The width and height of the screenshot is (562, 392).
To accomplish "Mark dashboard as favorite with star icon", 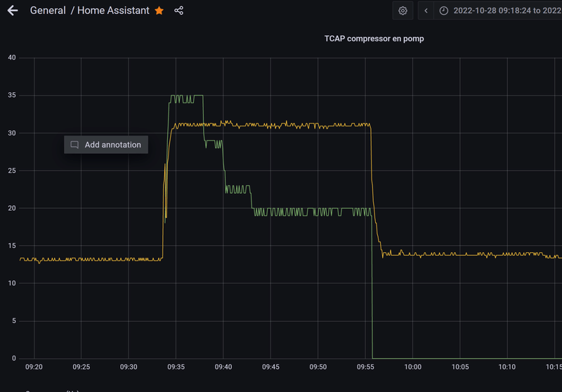I will coord(159,11).
